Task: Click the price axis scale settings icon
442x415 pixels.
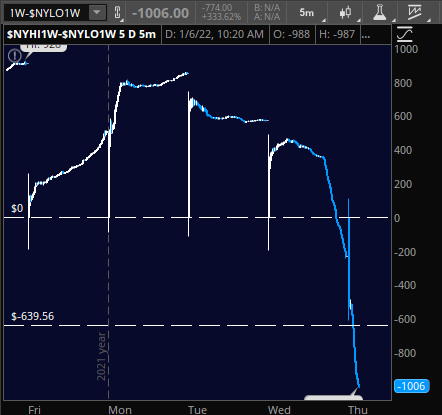Action: [x=404, y=34]
